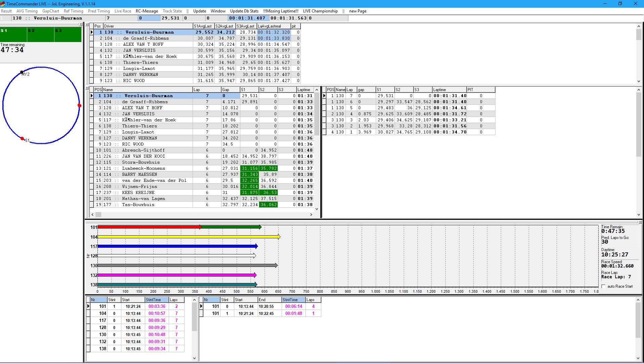Click the S2 green sector indicator
The image size is (644, 363).
[41, 35]
